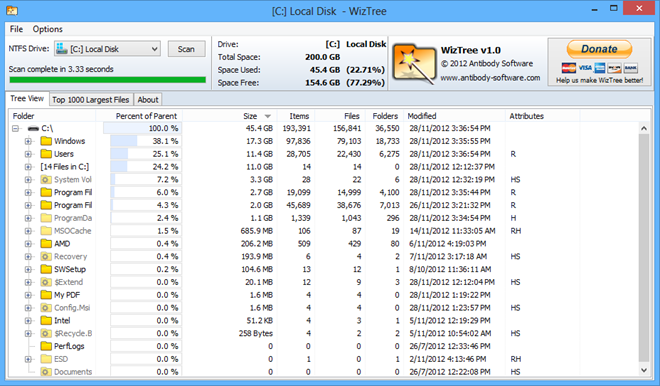This screenshot has height=386, width=660.
Task: Click the scrollbar up arrow
Action: [644, 128]
